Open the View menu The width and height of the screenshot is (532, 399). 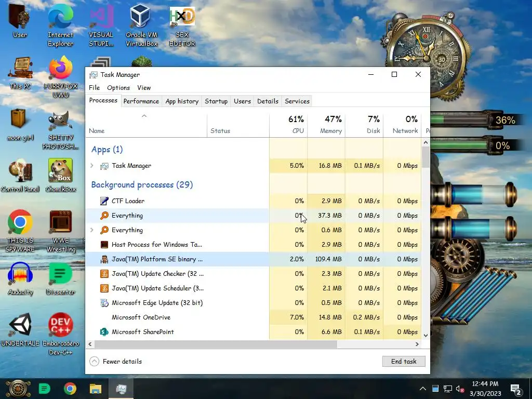pos(144,87)
